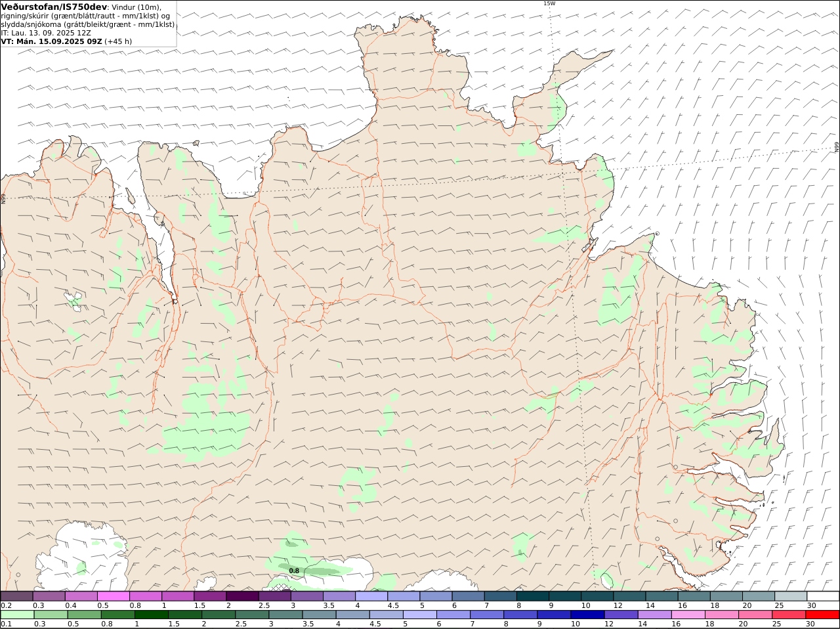Pick the upper legend swatch labeled 25
This screenshot has height=629, width=840.
click(791, 596)
